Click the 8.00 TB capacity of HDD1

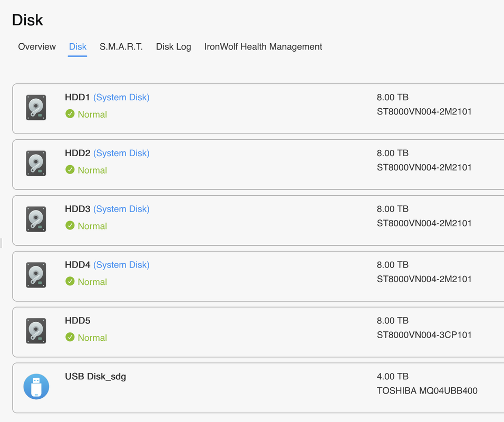[392, 97]
